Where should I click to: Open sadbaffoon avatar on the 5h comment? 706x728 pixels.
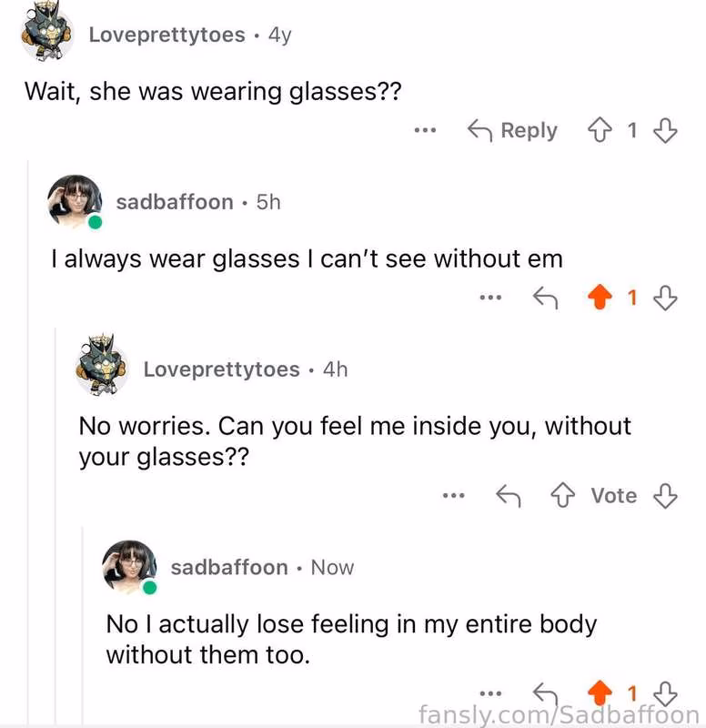[75, 201]
